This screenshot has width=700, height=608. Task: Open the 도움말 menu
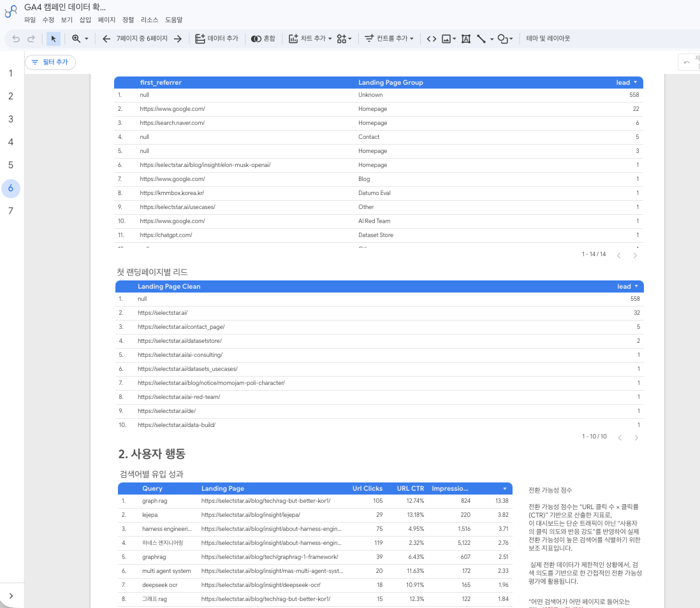click(x=173, y=20)
